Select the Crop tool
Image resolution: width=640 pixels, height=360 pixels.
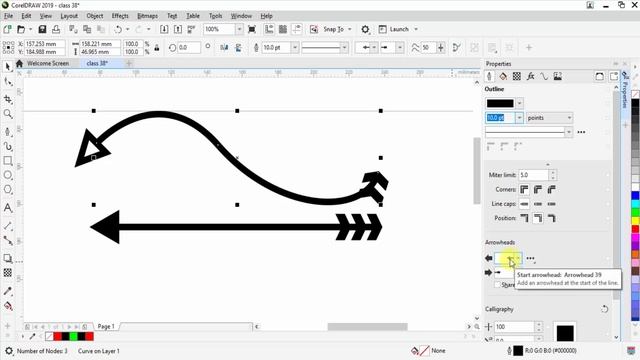pos(8,99)
